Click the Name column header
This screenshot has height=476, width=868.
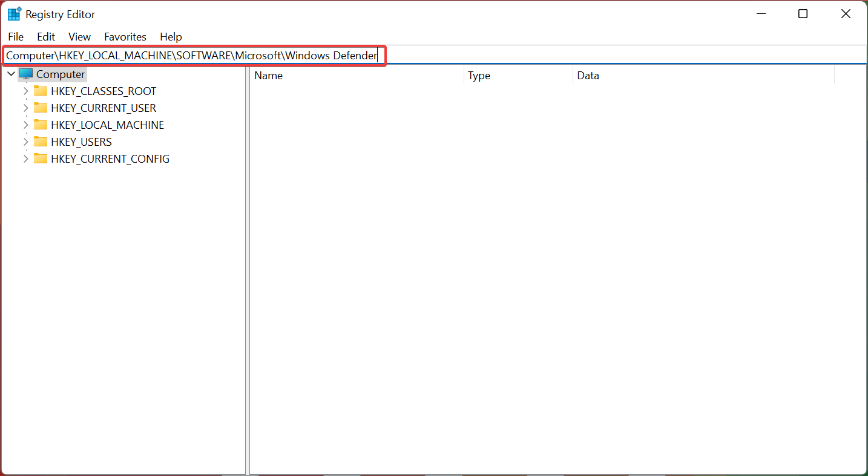[x=357, y=76]
